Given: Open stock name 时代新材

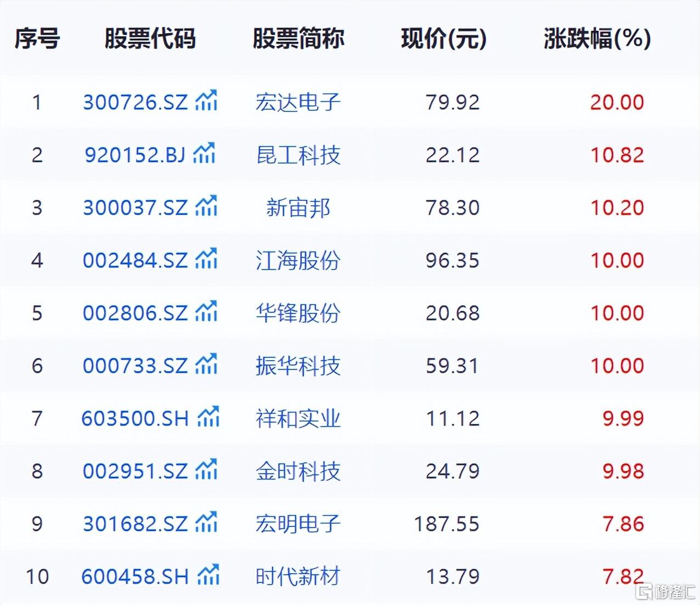Looking at the screenshot, I should tap(298, 576).
